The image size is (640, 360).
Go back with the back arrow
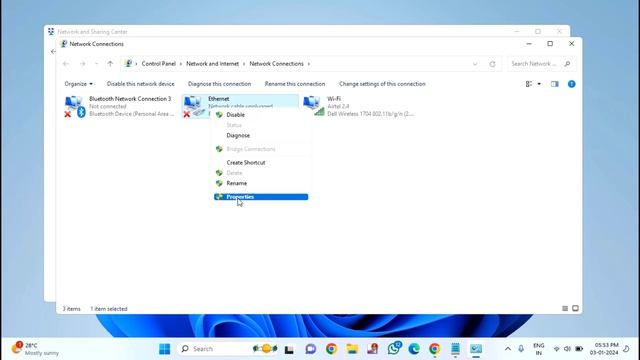point(66,64)
